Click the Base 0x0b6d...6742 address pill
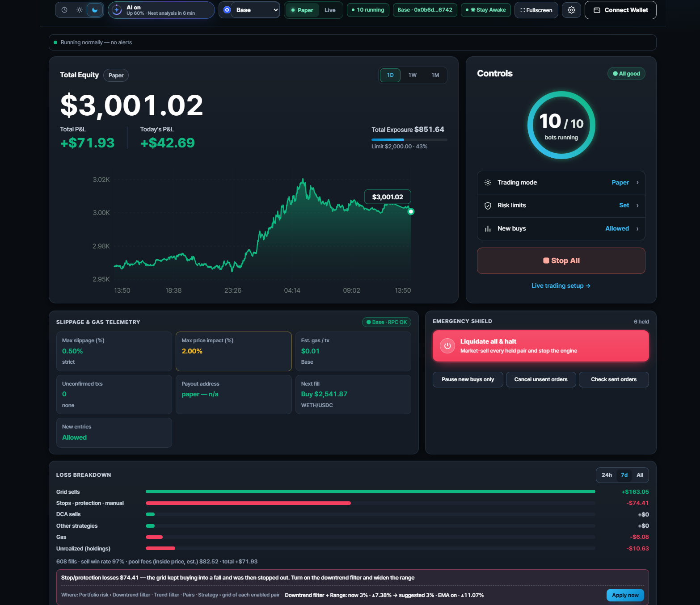The image size is (700, 605). pyautogui.click(x=425, y=10)
